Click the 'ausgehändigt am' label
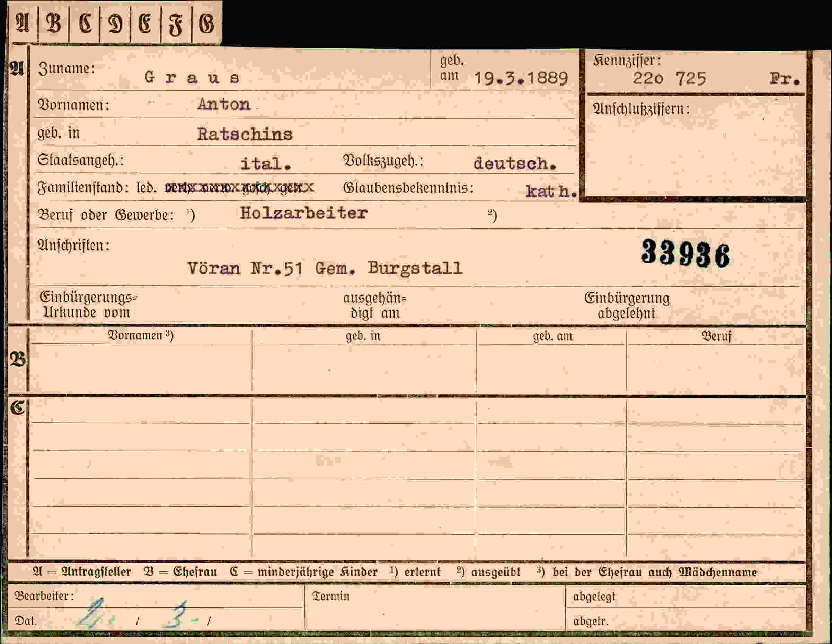 pos(375,306)
